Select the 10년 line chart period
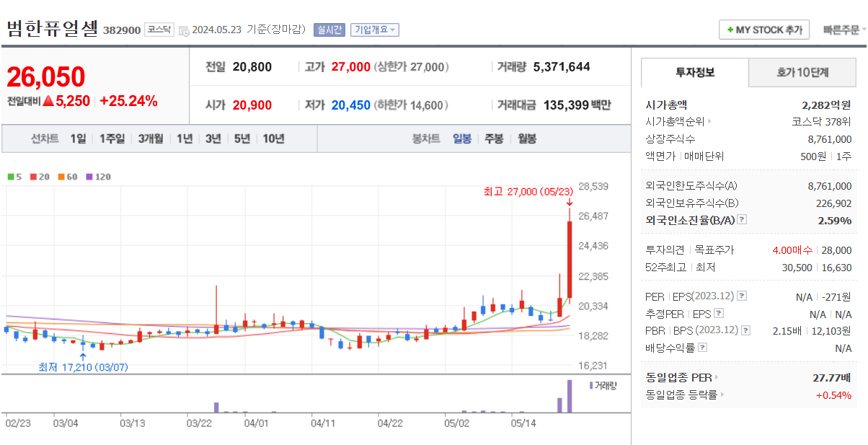868x445 pixels. pos(273,138)
